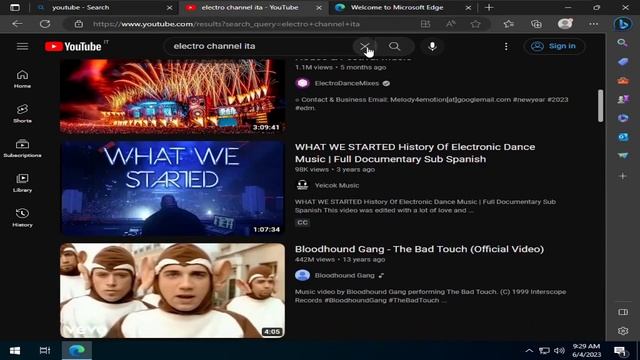Open Edge from the taskbar
The width and height of the screenshot is (640, 360).
(77, 350)
